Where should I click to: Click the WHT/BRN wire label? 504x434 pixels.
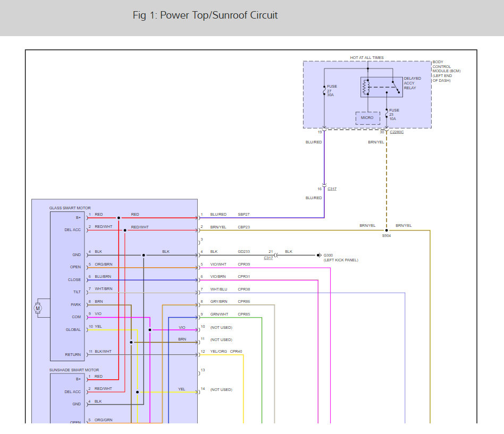pos(104,289)
